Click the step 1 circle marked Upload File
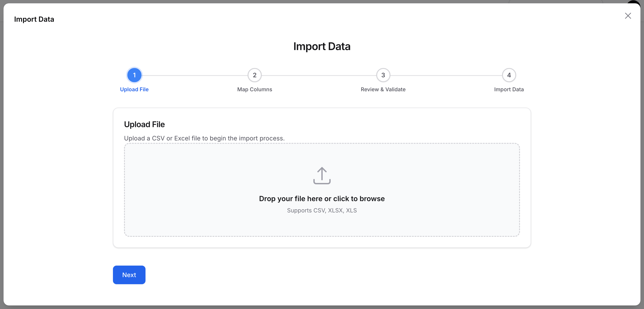644x309 pixels. [x=134, y=75]
